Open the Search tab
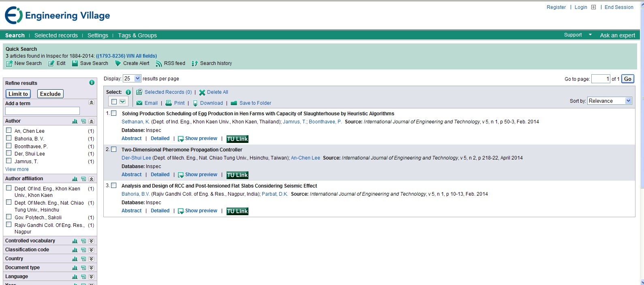The height and width of the screenshot is (285, 644). click(15, 35)
